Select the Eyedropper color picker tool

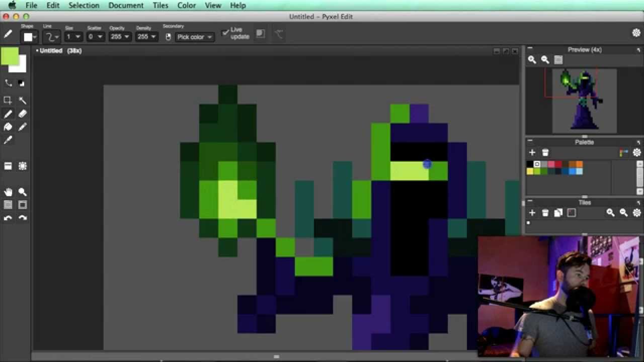point(8,140)
